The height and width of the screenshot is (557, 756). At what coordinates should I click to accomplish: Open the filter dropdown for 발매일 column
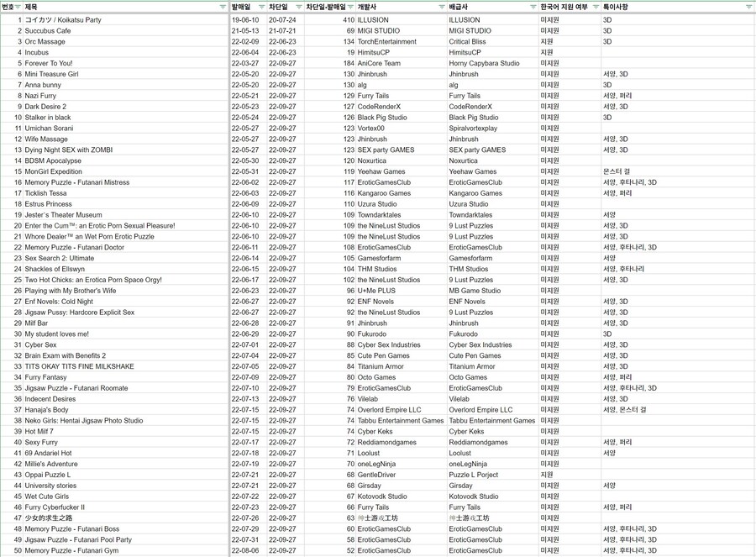(x=261, y=7)
